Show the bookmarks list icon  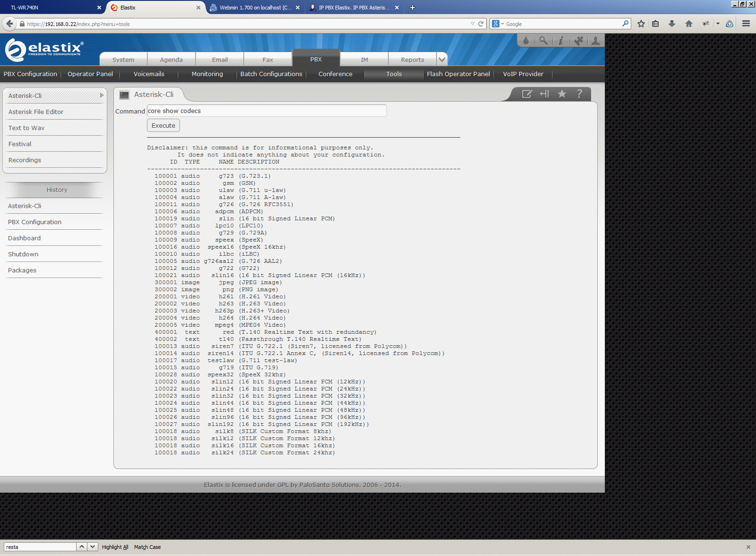pos(655,24)
